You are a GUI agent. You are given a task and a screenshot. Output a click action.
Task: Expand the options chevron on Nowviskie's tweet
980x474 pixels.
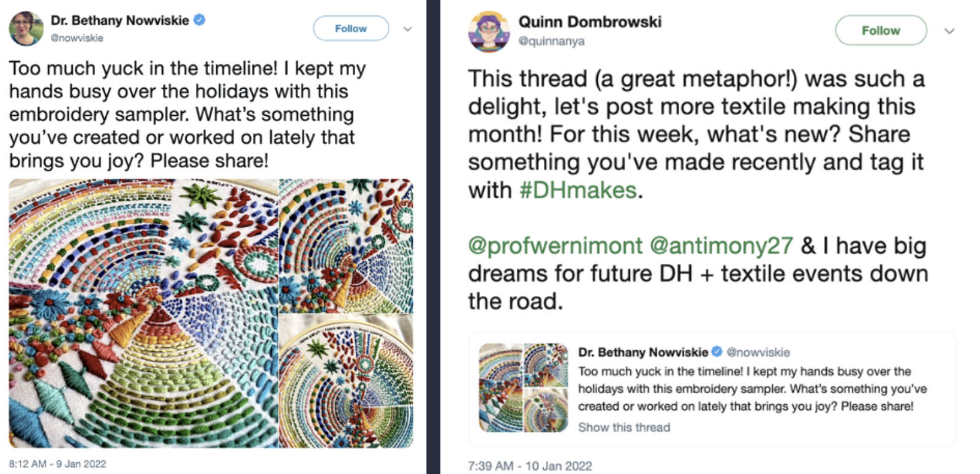[407, 29]
